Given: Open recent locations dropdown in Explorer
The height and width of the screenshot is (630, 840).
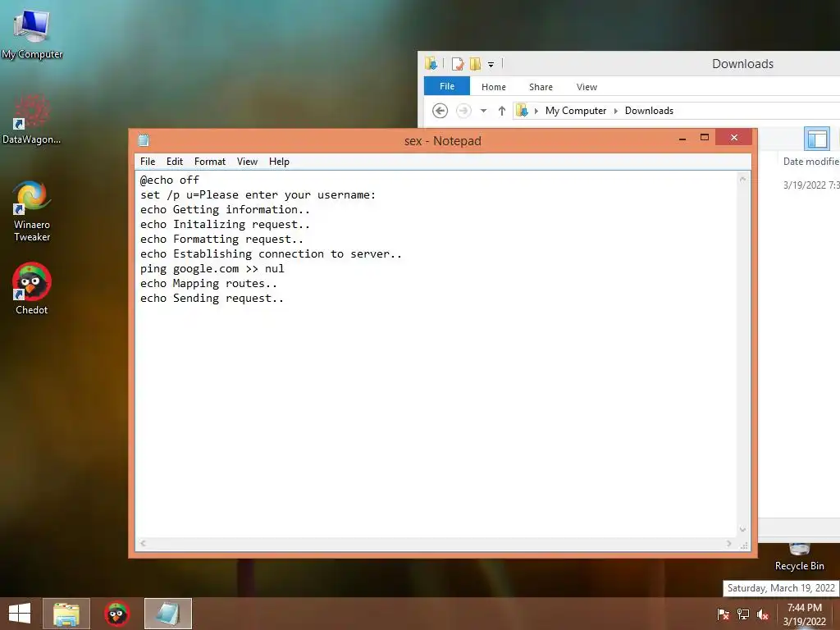Looking at the screenshot, I should [483, 111].
